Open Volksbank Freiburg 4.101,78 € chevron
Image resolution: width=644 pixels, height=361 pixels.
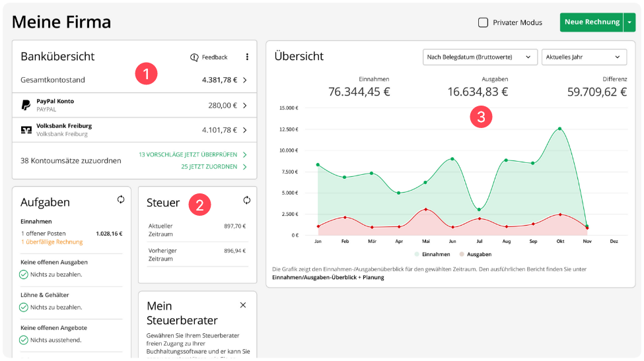coord(245,130)
